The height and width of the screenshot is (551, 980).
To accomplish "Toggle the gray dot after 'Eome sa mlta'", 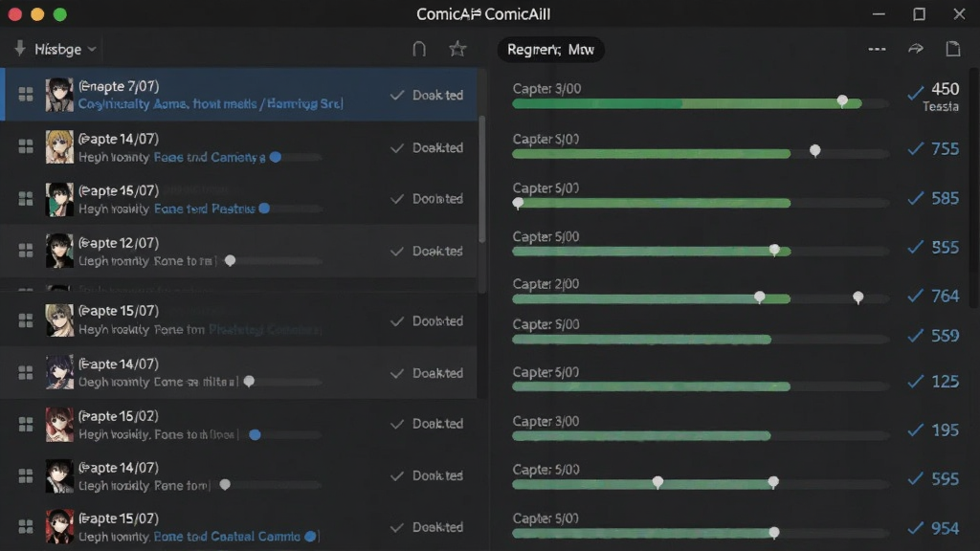I will tap(249, 381).
